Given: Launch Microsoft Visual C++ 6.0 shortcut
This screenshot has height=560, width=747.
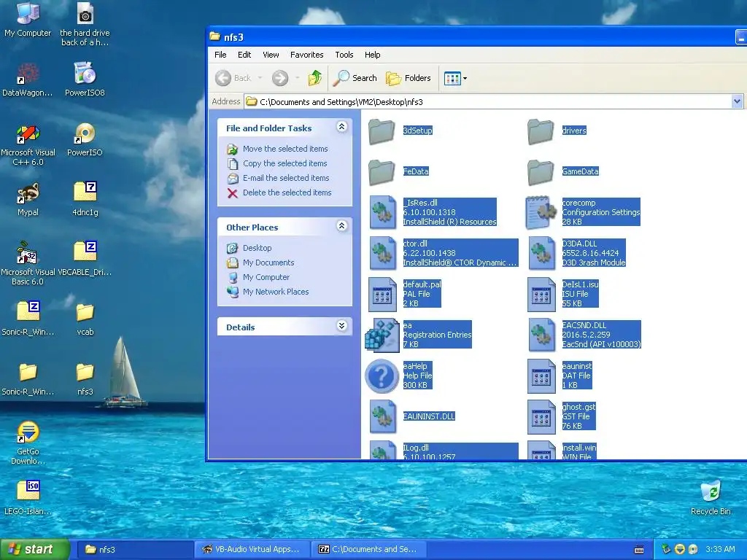Looking at the screenshot, I should pyautogui.click(x=28, y=144).
